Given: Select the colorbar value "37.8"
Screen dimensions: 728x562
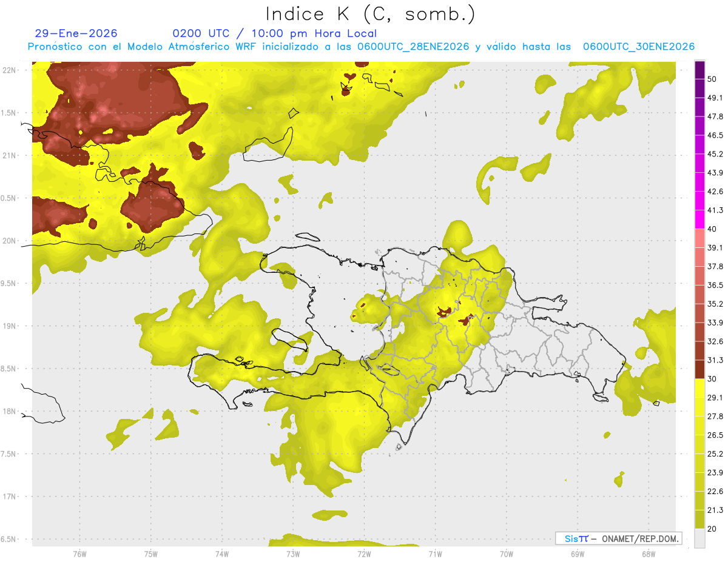Looking at the screenshot, I should coord(715,267).
